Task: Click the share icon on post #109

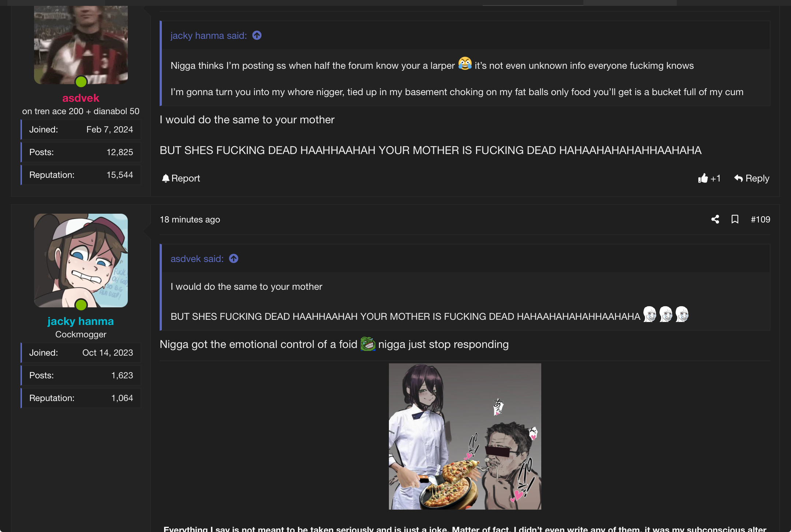Action: [715, 219]
